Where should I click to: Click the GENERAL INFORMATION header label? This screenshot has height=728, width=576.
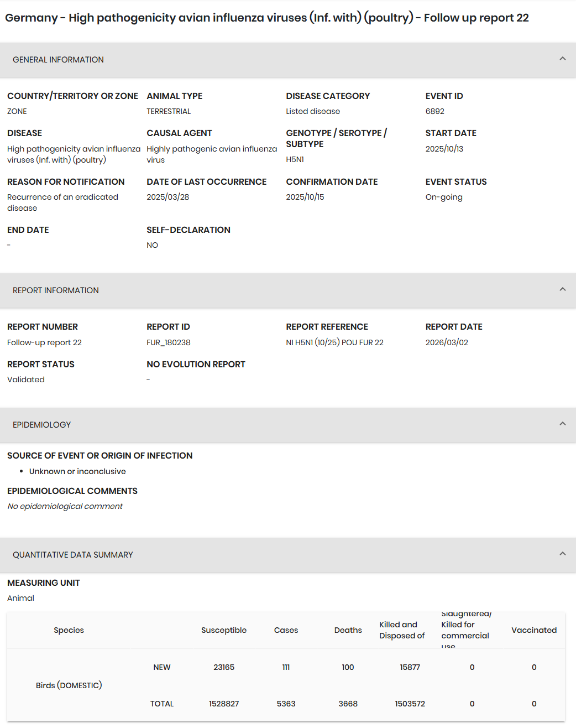tap(58, 60)
